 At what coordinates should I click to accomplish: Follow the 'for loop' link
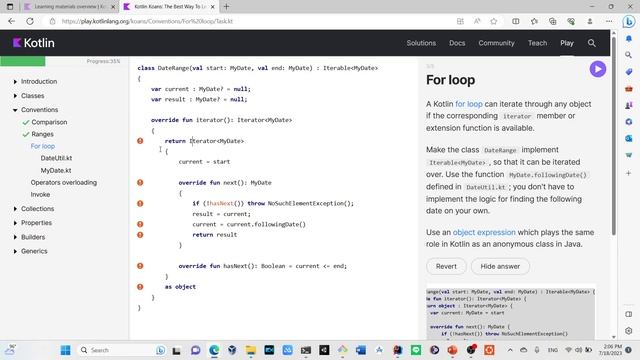[x=469, y=104]
